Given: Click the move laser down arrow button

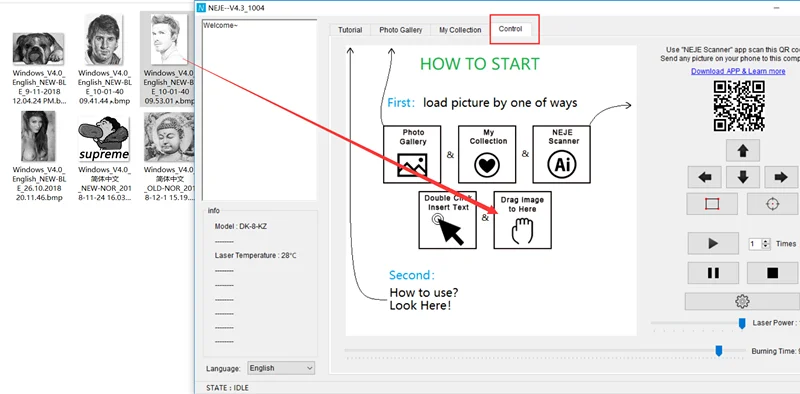Looking at the screenshot, I should pos(742,177).
